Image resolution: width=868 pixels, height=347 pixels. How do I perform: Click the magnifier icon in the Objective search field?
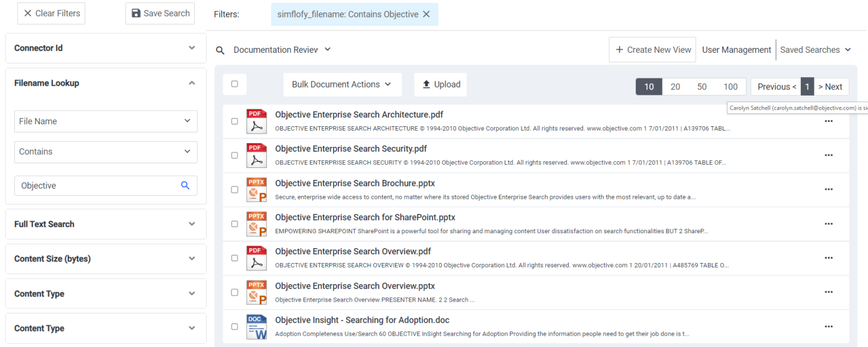[185, 185]
